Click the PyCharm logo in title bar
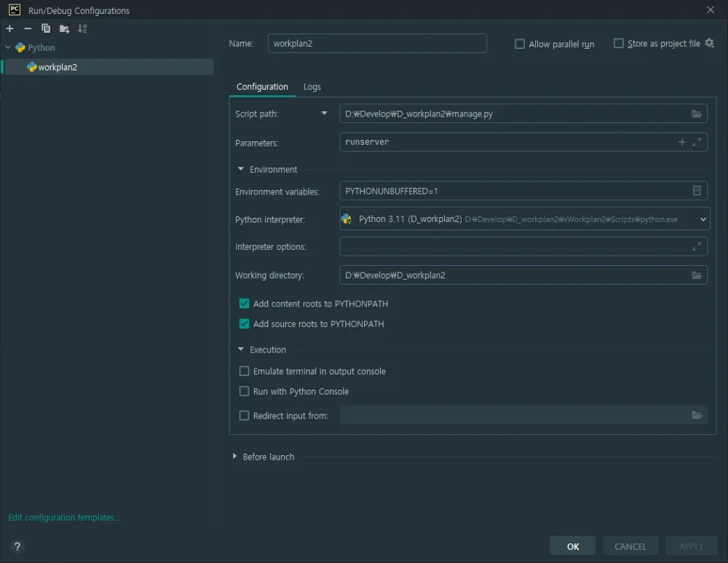This screenshot has width=728, height=563. [15, 9]
